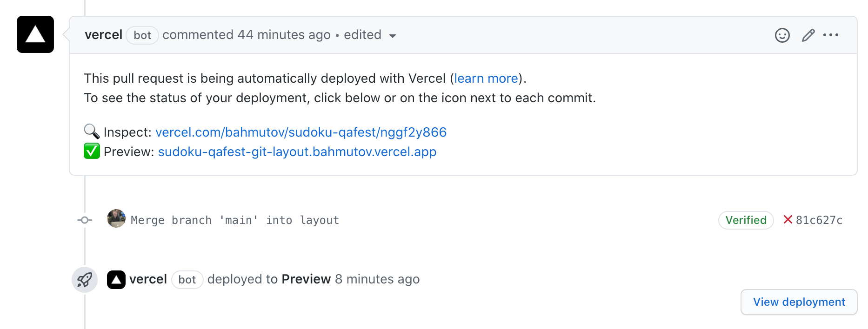Click the rocket deployment icon

coord(85,280)
